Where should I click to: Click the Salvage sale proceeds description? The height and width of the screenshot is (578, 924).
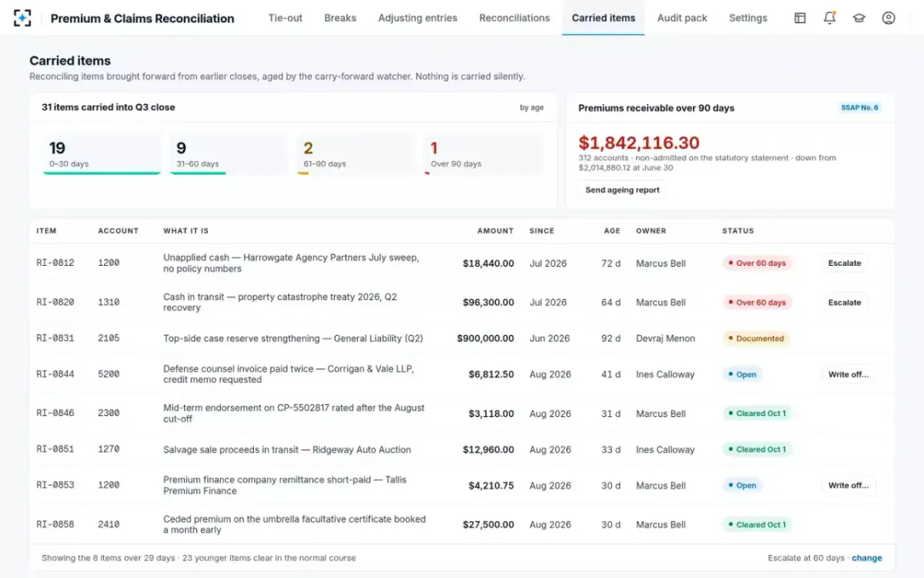287,450
